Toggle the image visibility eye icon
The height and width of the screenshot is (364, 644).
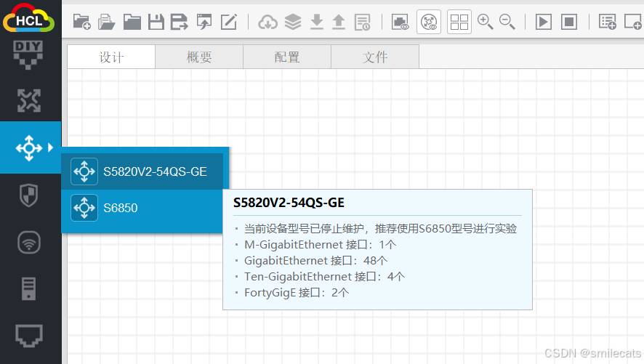[400, 22]
